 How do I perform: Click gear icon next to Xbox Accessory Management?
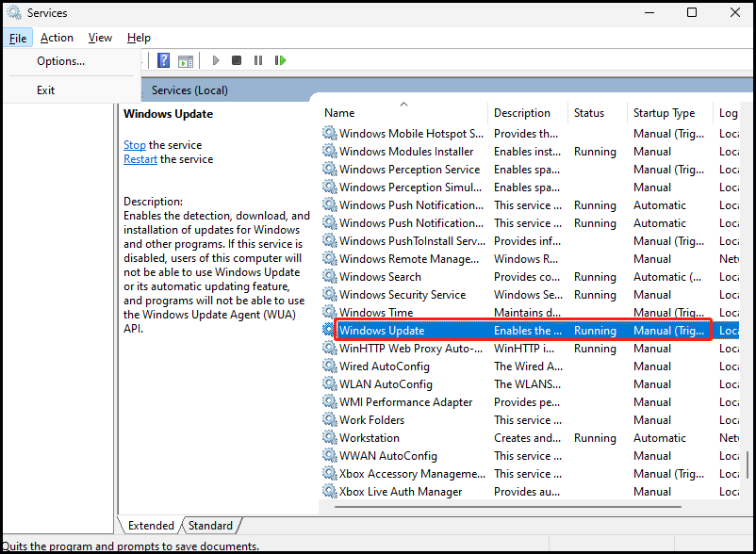coord(330,473)
